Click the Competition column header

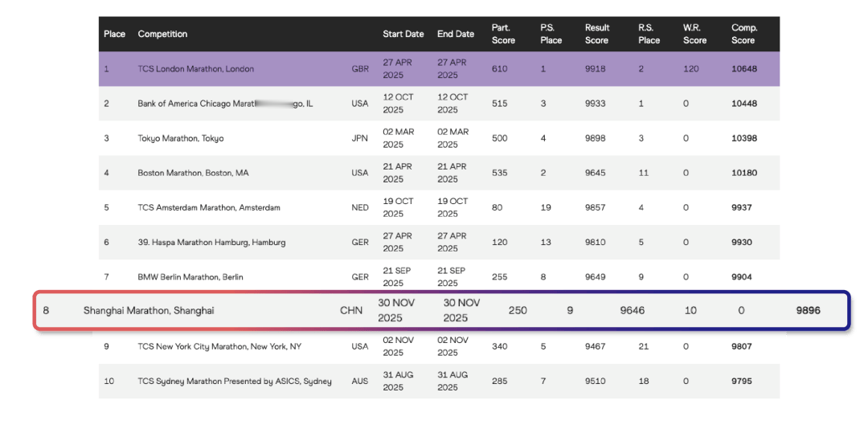pos(162,35)
